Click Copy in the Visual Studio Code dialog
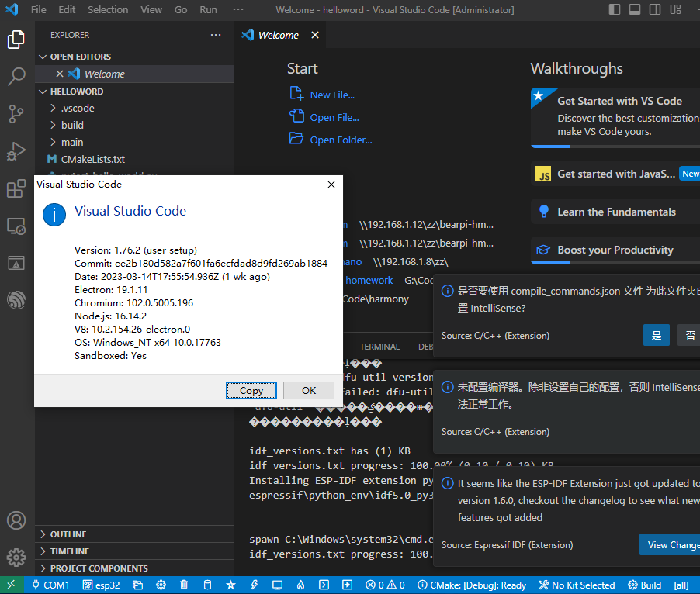The width and height of the screenshot is (700, 594). [251, 390]
